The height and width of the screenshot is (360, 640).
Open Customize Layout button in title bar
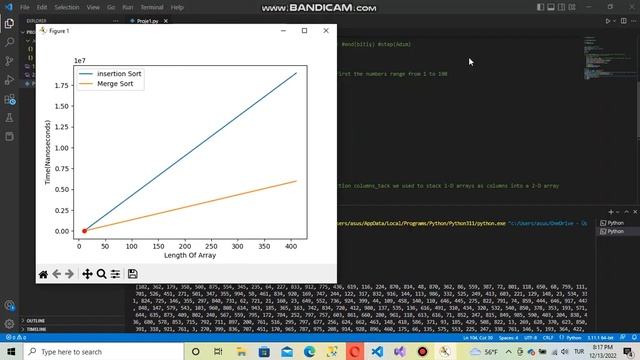click(x=572, y=7)
